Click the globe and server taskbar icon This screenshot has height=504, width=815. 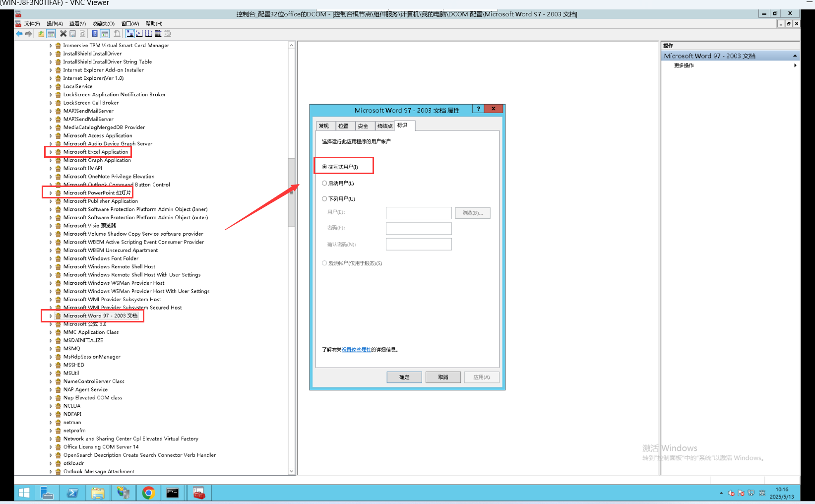pyautogui.click(x=123, y=493)
